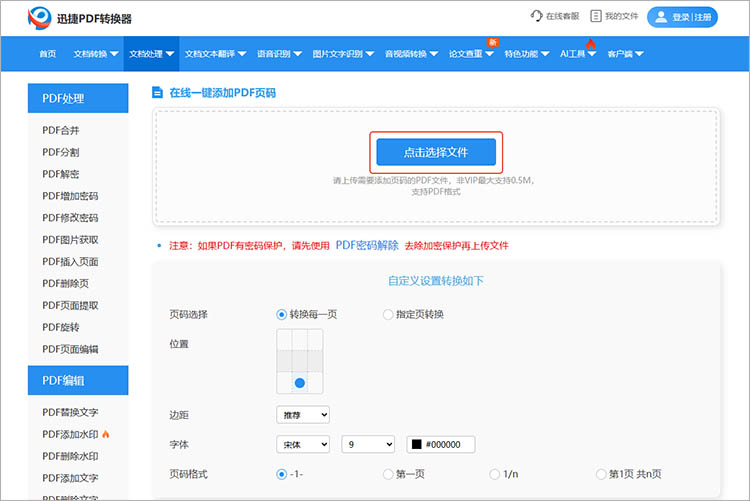The height and width of the screenshot is (501, 750).
Task: Choose the 第1页 共n页 format
Action: click(601, 474)
